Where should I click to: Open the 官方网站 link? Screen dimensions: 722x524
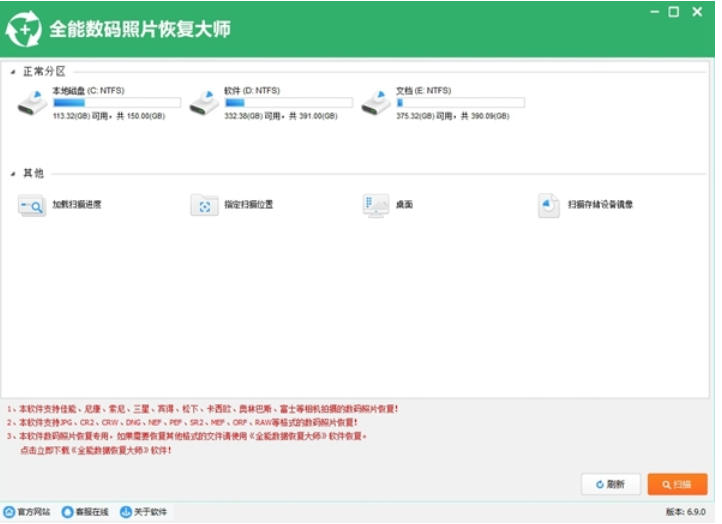tap(34, 512)
